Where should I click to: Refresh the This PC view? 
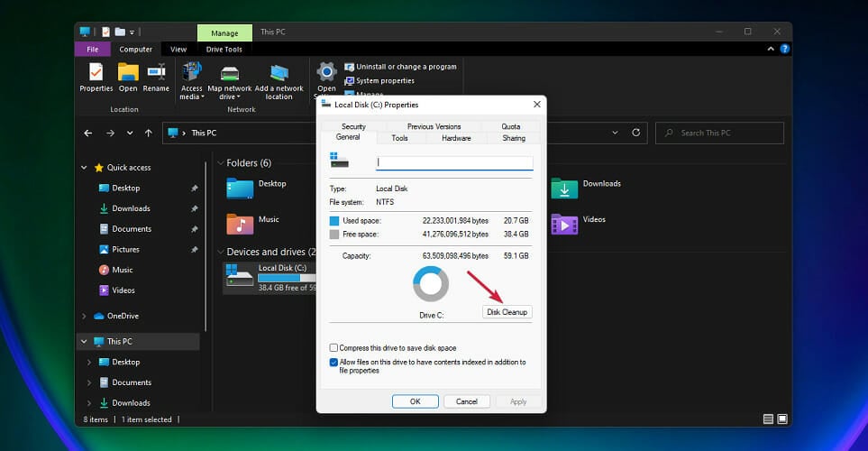click(636, 133)
